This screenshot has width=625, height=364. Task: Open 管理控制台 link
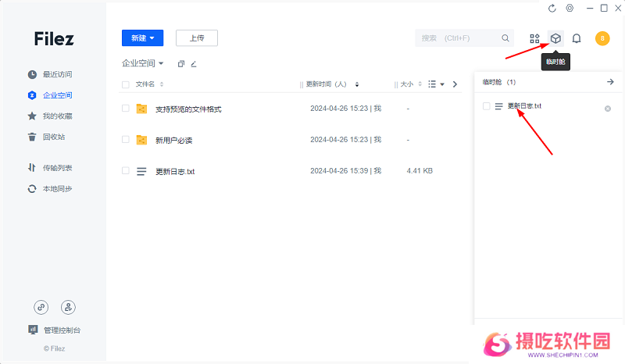pyautogui.click(x=62, y=330)
